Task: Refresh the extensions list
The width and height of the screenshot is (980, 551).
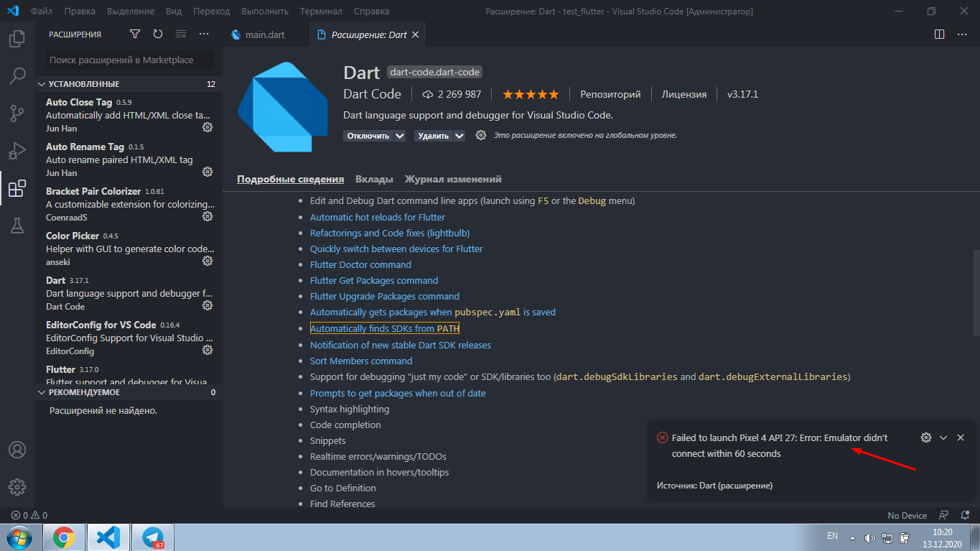Action: pos(158,34)
